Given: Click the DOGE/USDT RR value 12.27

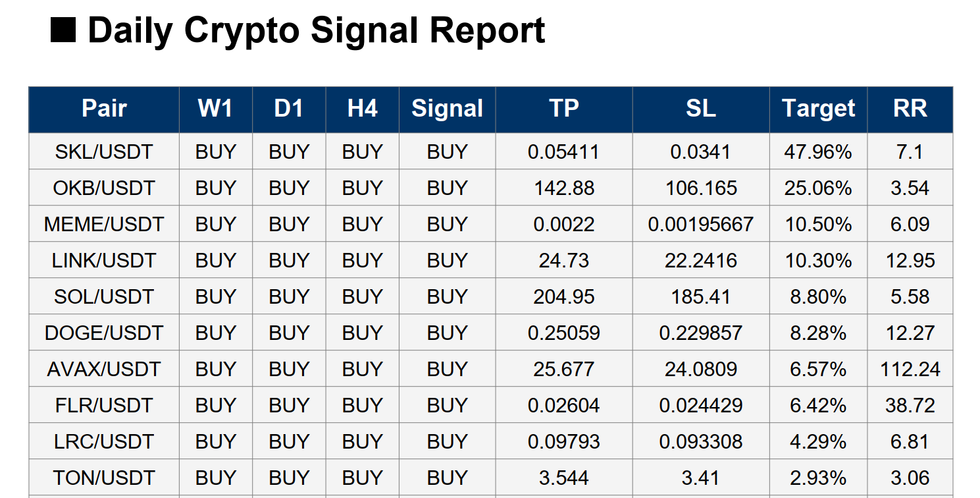Looking at the screenshot, I should click(x=910, y=333).
